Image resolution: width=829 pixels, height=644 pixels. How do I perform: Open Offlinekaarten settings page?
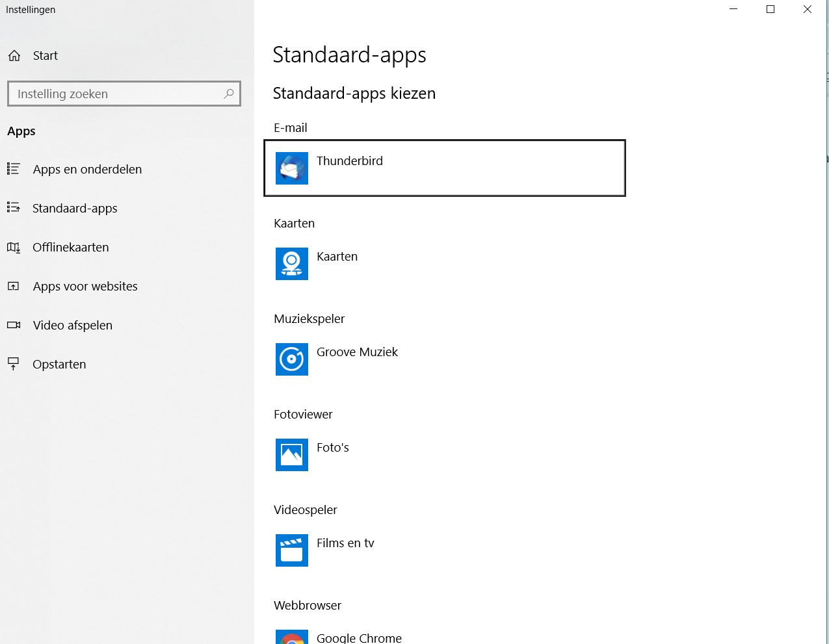click(71, 248)
